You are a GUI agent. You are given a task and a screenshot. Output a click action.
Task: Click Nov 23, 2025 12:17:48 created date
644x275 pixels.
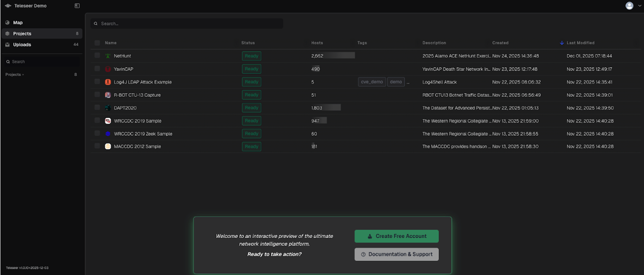[515, 69]
